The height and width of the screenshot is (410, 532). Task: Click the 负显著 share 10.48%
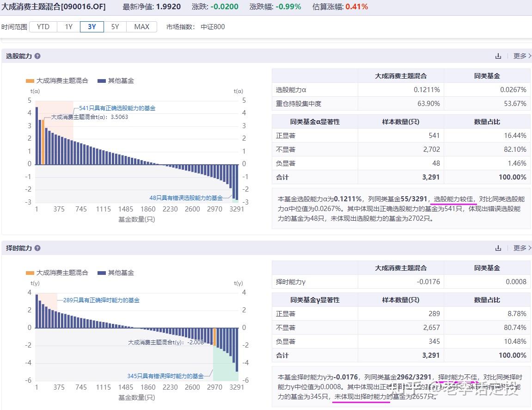pyautogui.click(x=515, y=342)
